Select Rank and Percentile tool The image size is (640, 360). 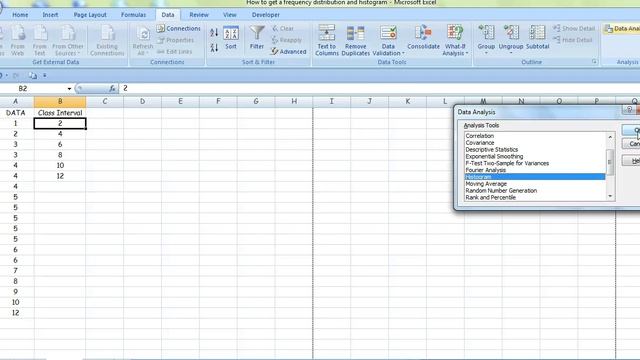pos(535,197)
